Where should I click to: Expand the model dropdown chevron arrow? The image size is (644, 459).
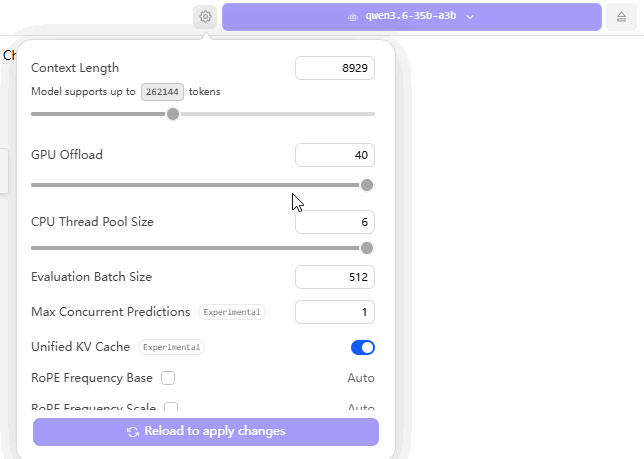coord(470,17)
